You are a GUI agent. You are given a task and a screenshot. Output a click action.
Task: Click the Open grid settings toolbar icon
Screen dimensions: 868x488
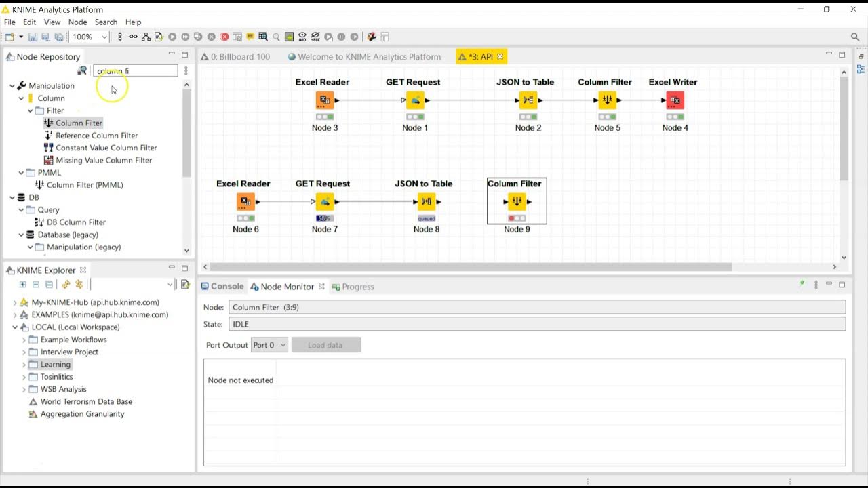(289, 37)
